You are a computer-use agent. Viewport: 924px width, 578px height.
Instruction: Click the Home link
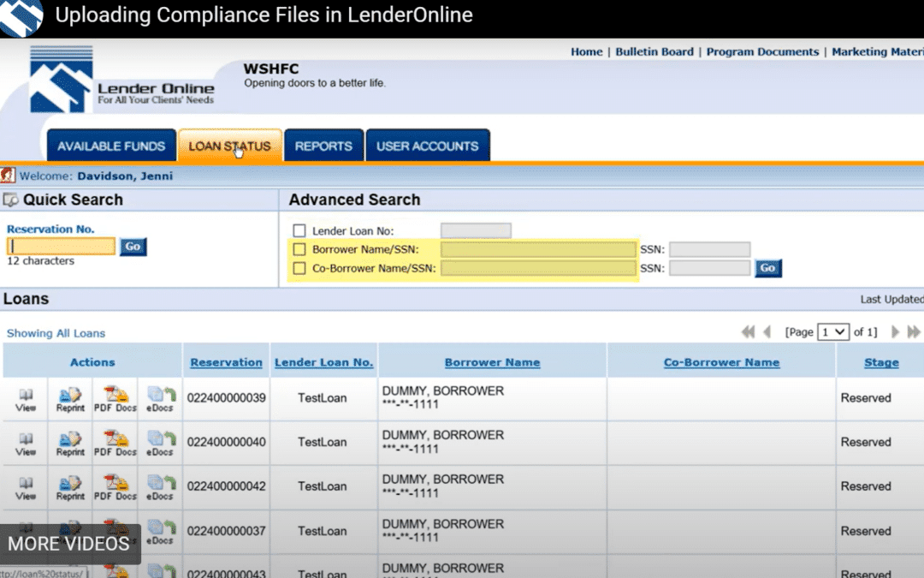(x=586, y=52)
